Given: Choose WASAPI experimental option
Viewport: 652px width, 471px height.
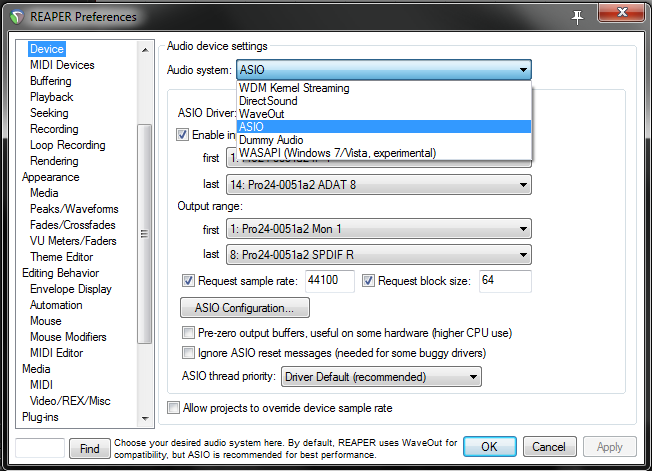Looking at the screenshot, I should point(384,153).
